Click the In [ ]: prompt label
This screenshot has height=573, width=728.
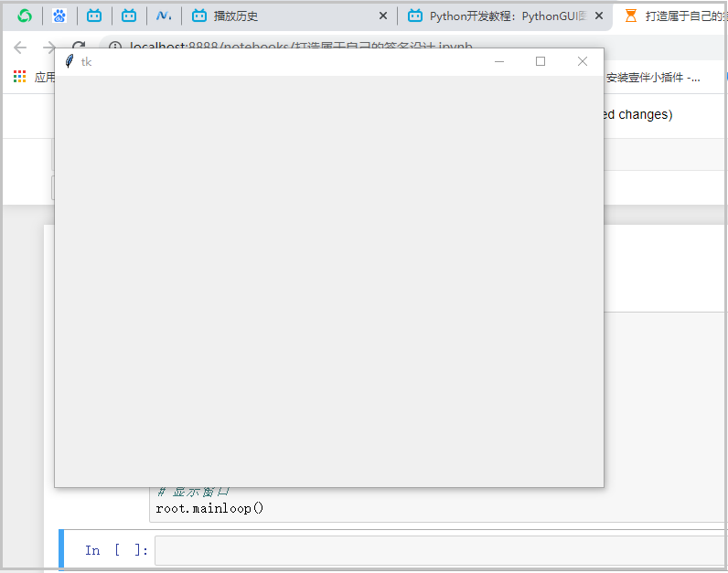pos(116,550)
